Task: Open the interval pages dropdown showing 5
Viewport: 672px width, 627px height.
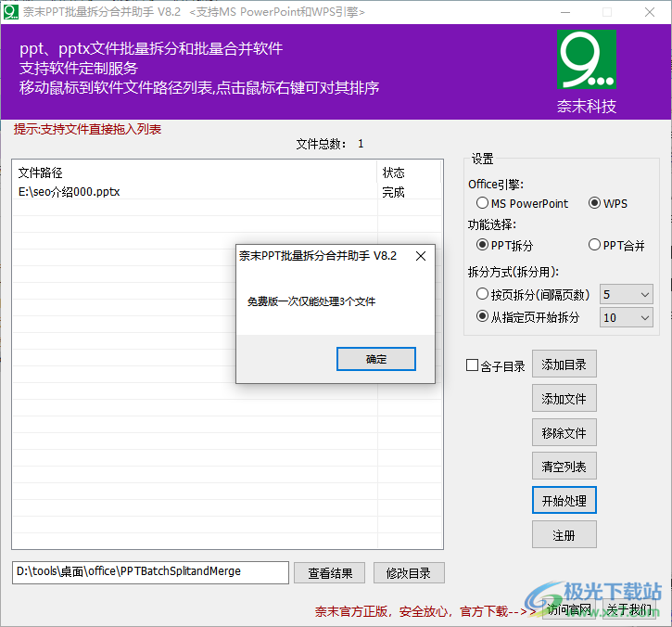Action: (x=627, y=295)
